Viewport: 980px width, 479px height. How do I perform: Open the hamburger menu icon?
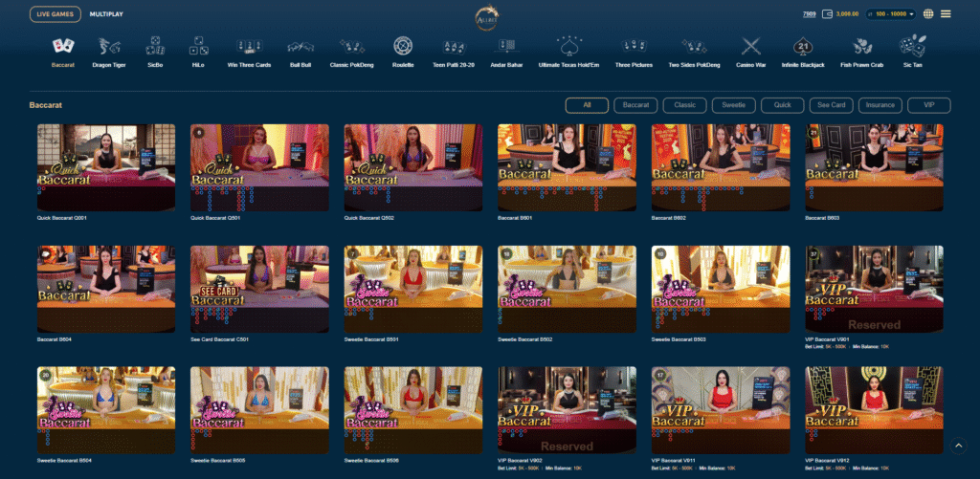pos(946,14)
